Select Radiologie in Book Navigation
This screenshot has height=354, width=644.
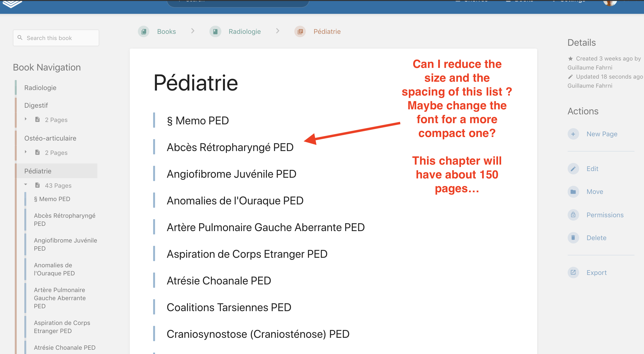point(40,88)
